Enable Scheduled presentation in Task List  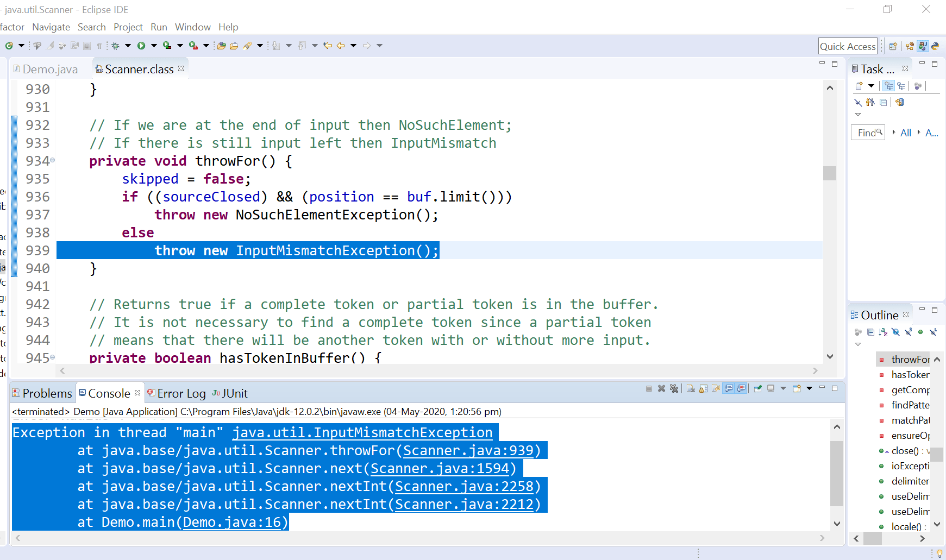(901, 86)
